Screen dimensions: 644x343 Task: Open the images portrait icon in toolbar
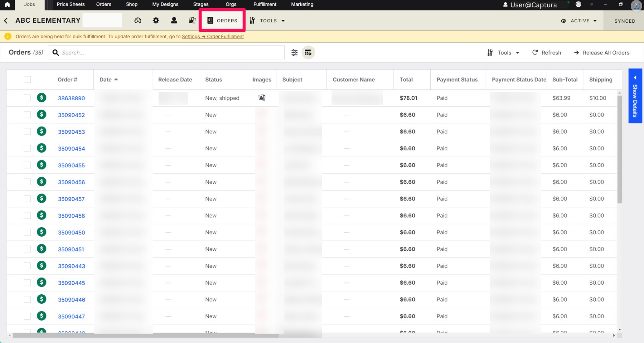(192, 21)
